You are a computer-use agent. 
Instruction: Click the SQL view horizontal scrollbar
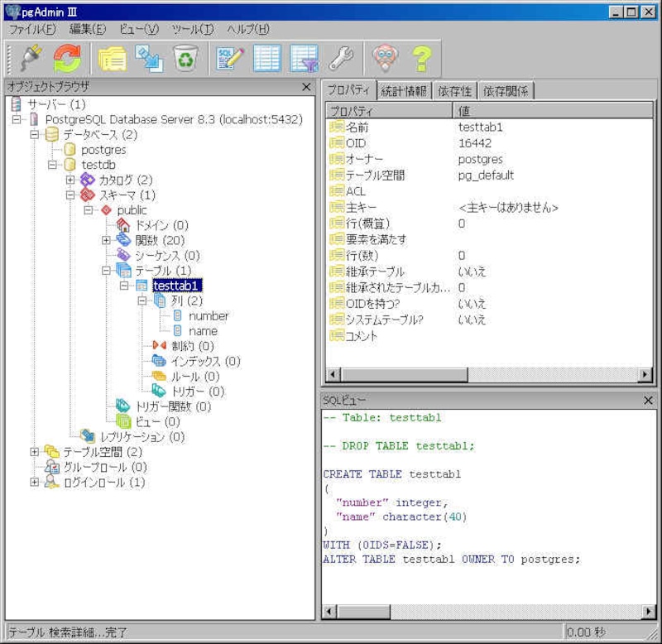click(x=488, y=612)
